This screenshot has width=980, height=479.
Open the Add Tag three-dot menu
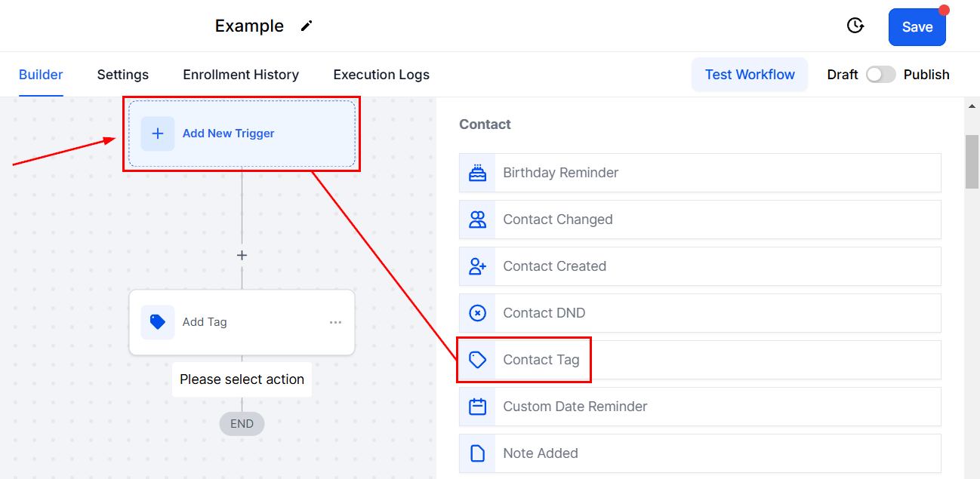pos(335,322)
